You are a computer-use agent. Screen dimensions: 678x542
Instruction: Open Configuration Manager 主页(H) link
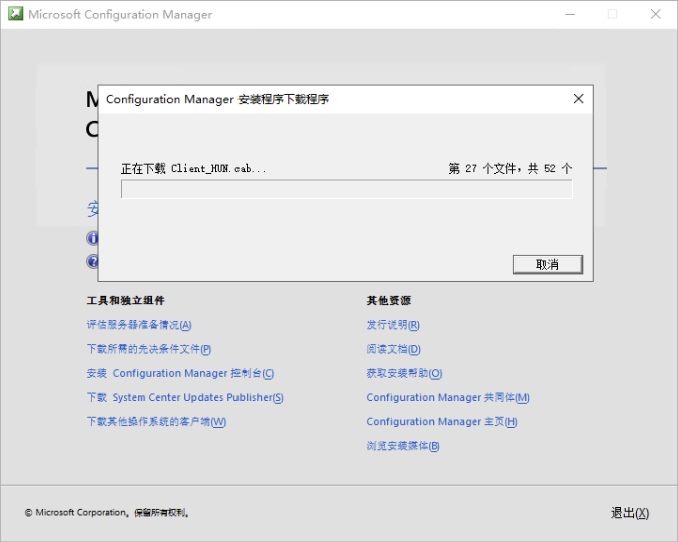tap(442, 422)
